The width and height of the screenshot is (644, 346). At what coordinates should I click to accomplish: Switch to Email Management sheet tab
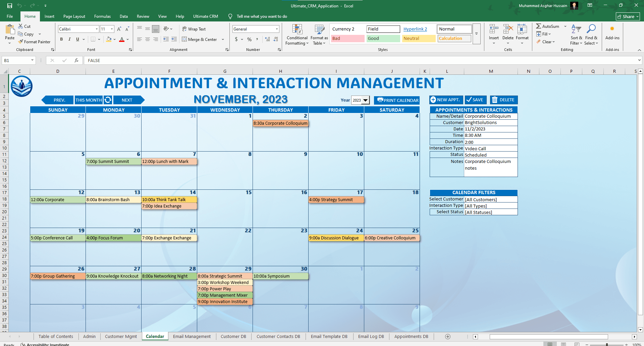[192, 337]
